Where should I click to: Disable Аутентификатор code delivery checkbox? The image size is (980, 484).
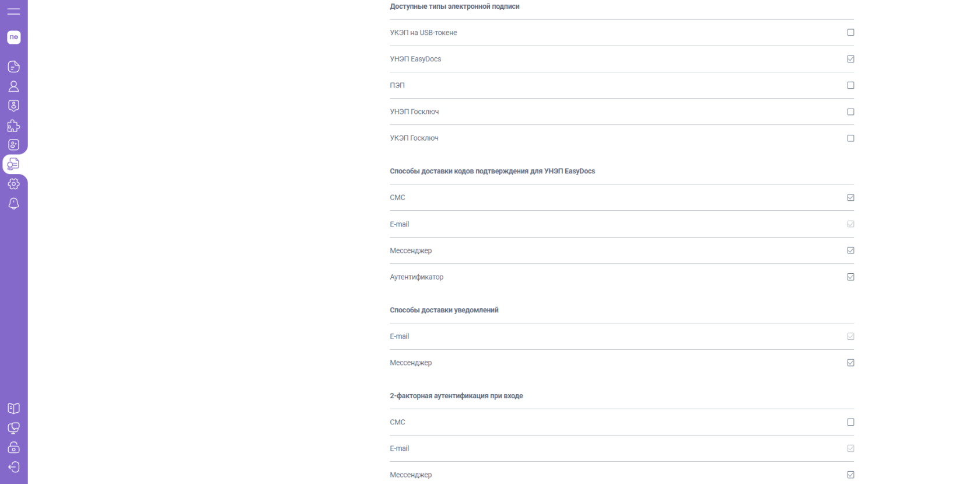[850, 277]
